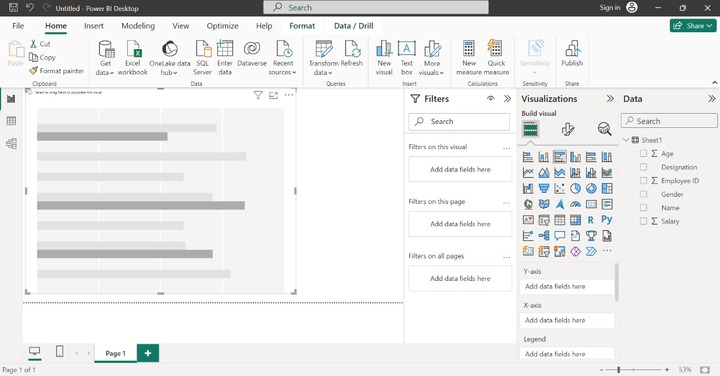Adjust the zoom slider in status bar

pyautogui.click(x=619, y=370)
